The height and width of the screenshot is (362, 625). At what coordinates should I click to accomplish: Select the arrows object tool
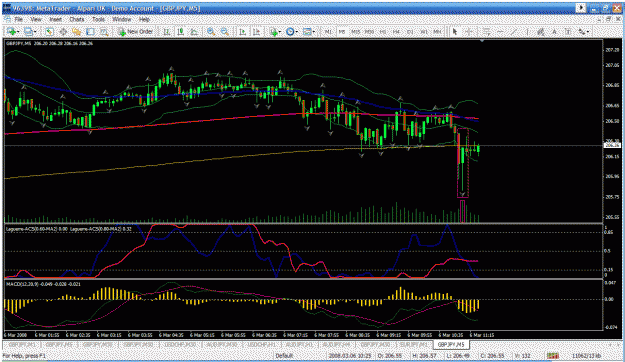582,31
